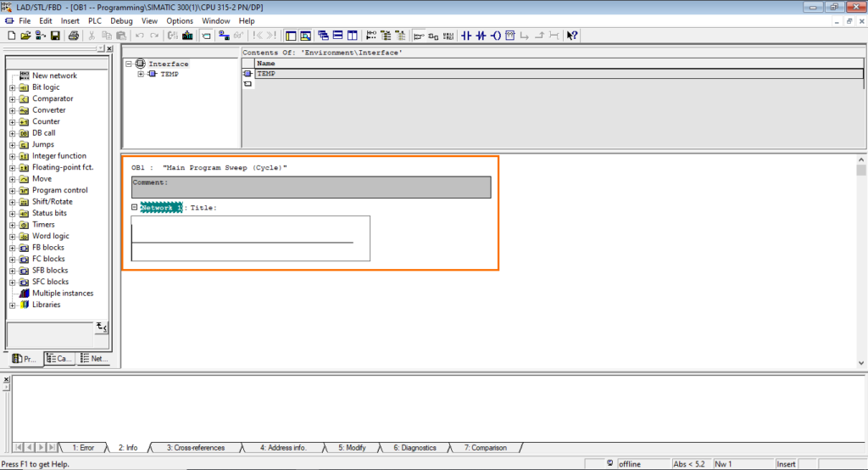
Task: Select the TEMP row in contents table
Action: [559, 74]
